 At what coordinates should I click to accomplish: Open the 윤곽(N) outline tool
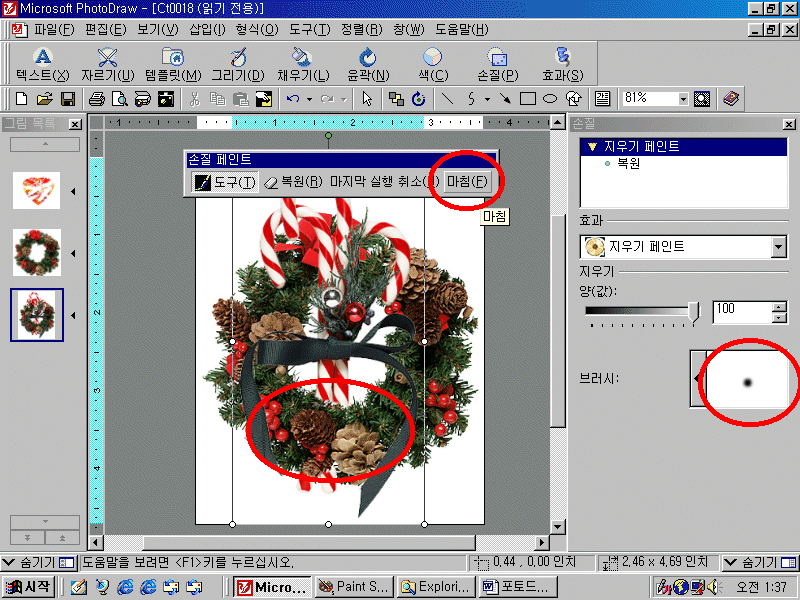[x=367, y=65]
